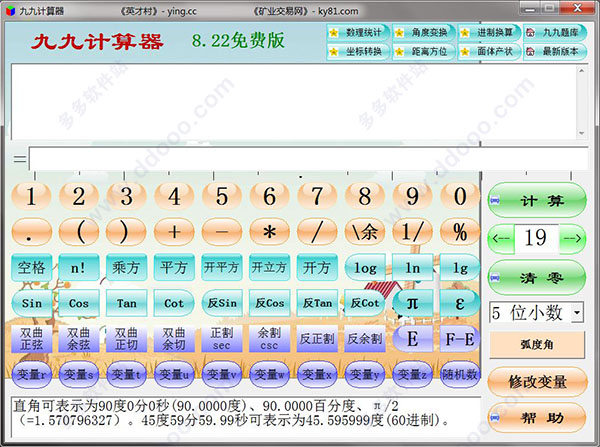
Task: Click the Cos function key
Action: (x=79, y=303)
